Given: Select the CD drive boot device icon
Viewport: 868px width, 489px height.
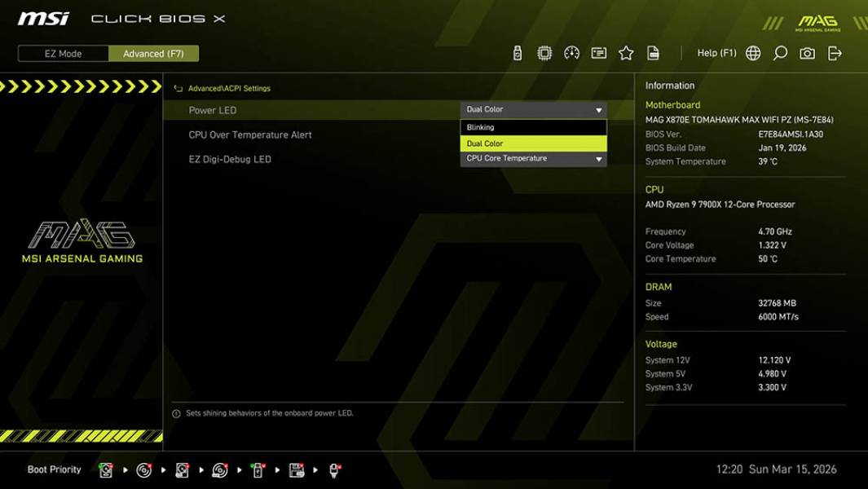Looking at the screenshot, I should pos(143,470).
